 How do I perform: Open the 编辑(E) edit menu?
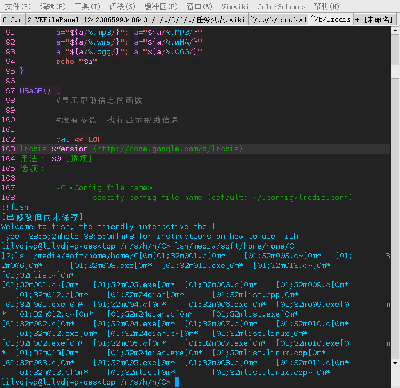click(53, 6)
